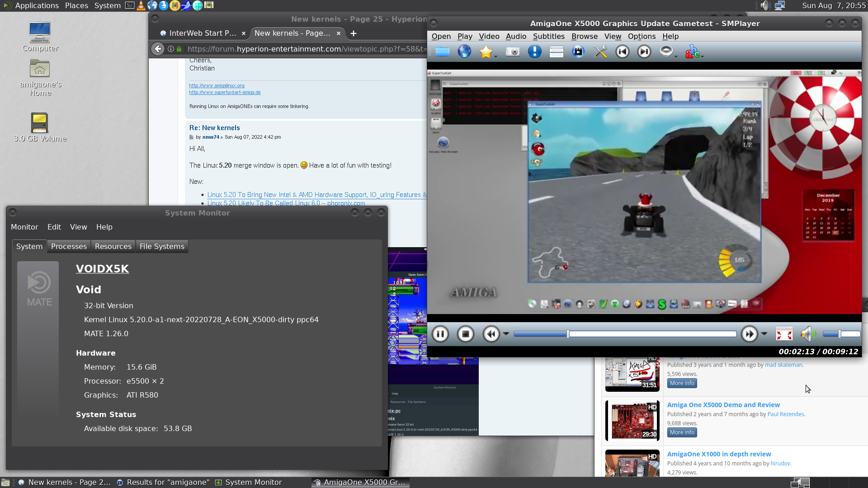Click the film clapper icon in SMPlayer toolbar
Image resolution: width=868 pixels, height=488 pixels.
pyautogui.click(x=578, y=52)
